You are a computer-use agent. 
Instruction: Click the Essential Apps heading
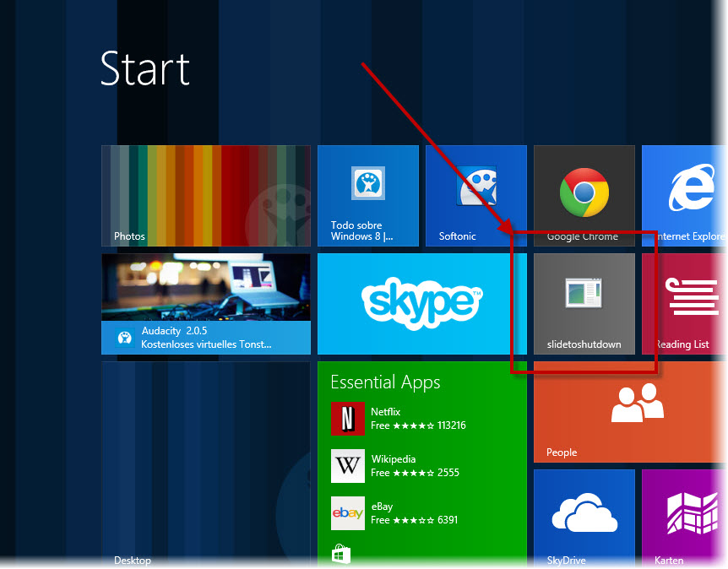click(x=385, y=382)
